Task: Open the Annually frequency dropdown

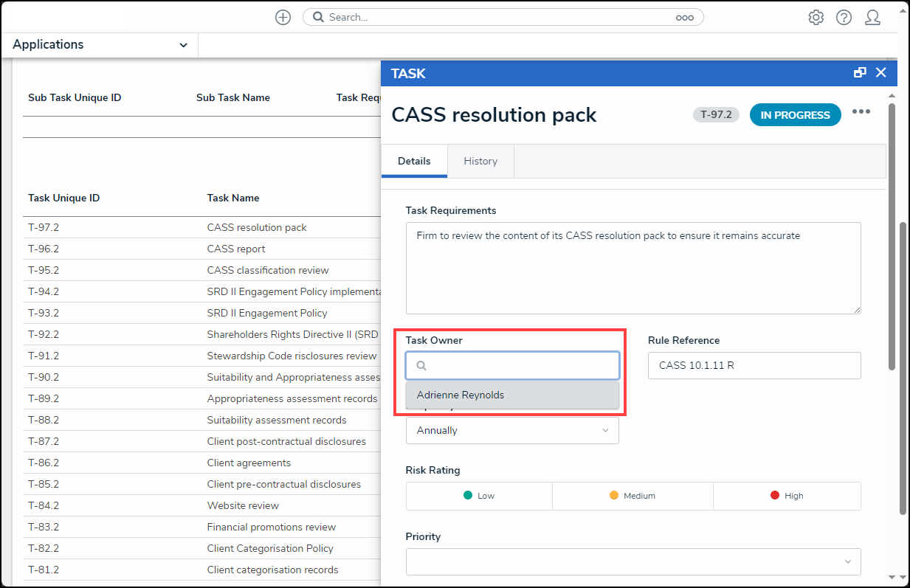Action: 512,430
